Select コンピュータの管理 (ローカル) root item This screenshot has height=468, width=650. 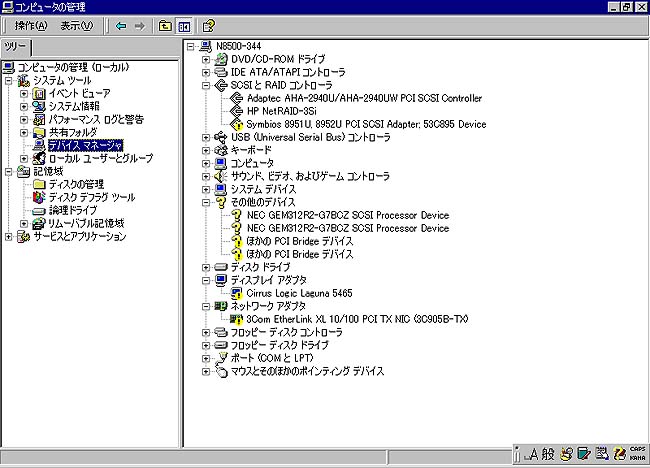(x=73, y=68)
